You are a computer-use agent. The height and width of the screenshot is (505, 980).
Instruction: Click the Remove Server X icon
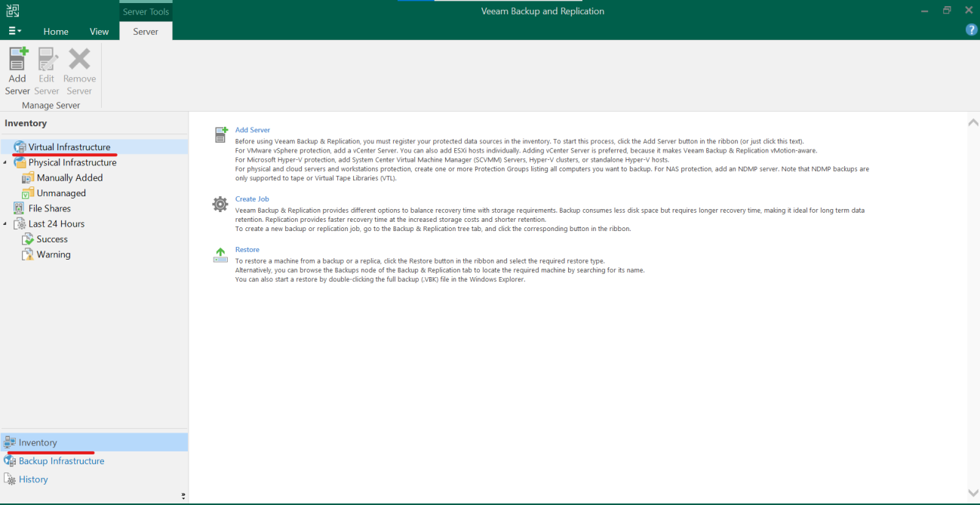coord(79,60)
